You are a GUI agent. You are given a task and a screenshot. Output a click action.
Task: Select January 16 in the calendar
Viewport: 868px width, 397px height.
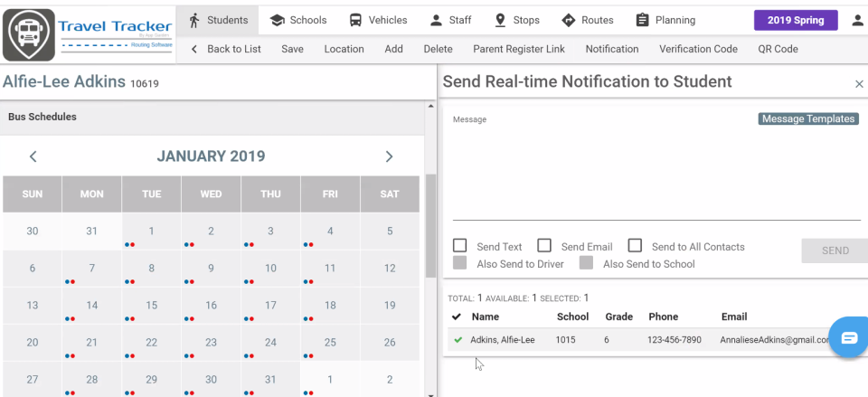(211, 305)
